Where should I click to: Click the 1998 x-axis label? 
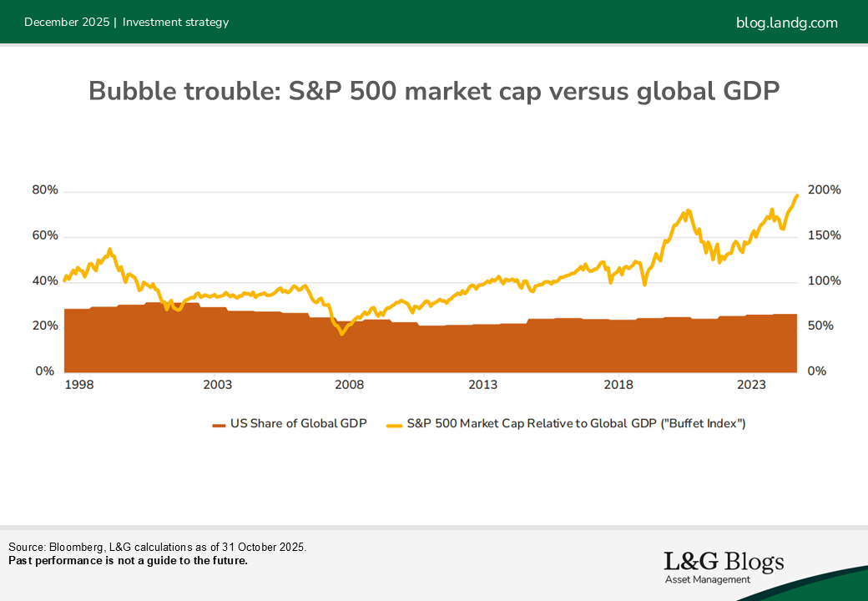point(79,385)
